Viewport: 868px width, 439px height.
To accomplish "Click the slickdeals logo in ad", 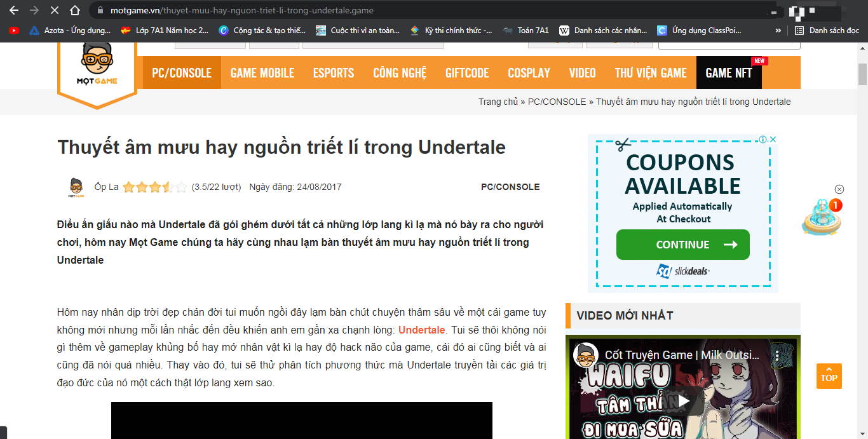I will 683,271.
